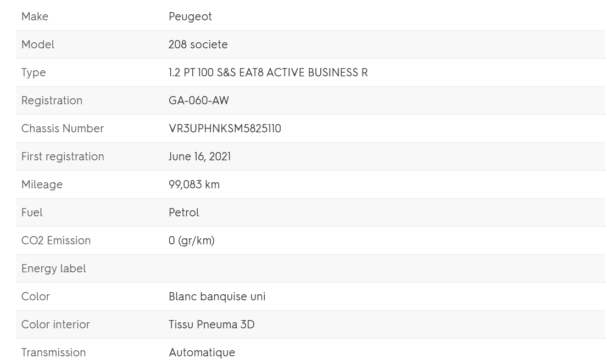Select the Registration row label
This screenshot has width=607, height=364.
click(52, 100)
